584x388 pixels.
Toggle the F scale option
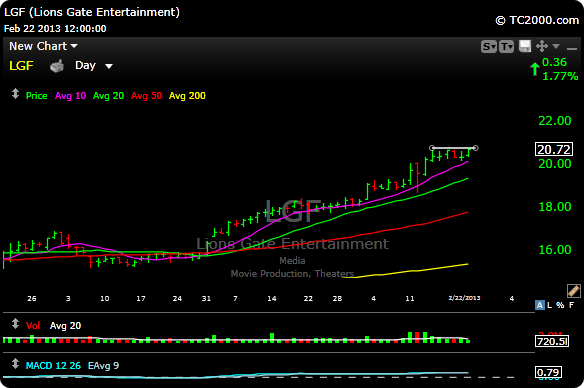coord(571,305)
